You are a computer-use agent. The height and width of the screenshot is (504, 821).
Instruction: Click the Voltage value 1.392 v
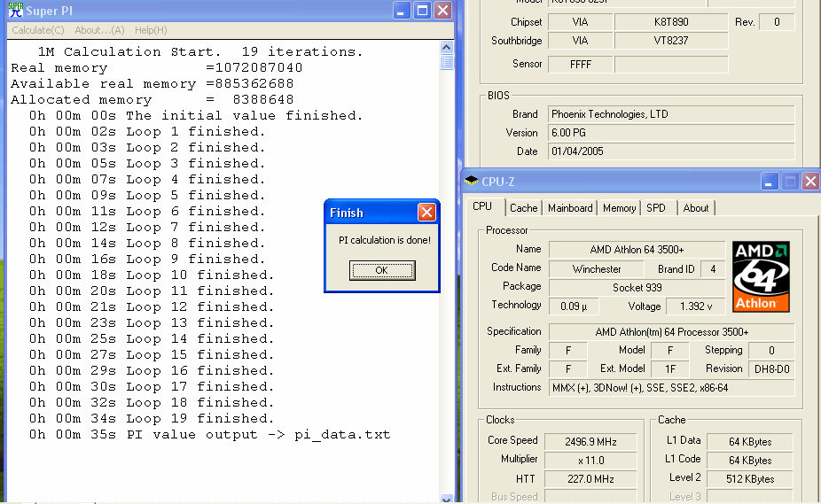point(695,306)
